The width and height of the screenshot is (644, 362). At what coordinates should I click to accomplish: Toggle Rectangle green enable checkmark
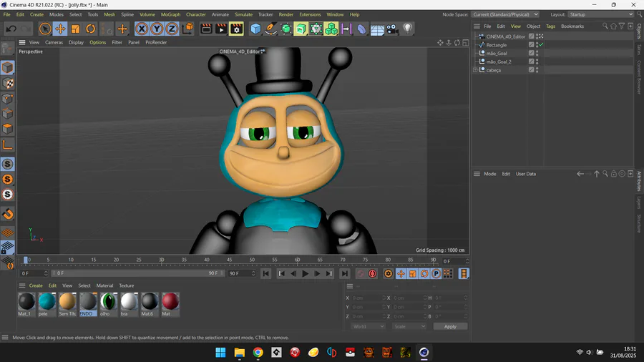click(542, 45)
